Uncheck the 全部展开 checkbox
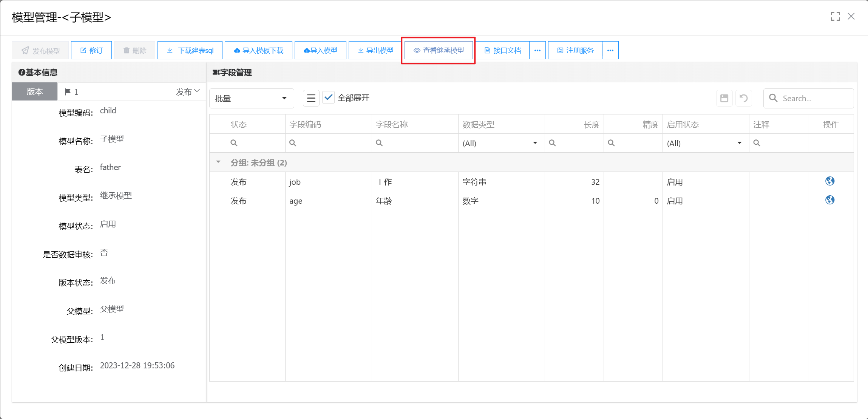 coord(329,97)
